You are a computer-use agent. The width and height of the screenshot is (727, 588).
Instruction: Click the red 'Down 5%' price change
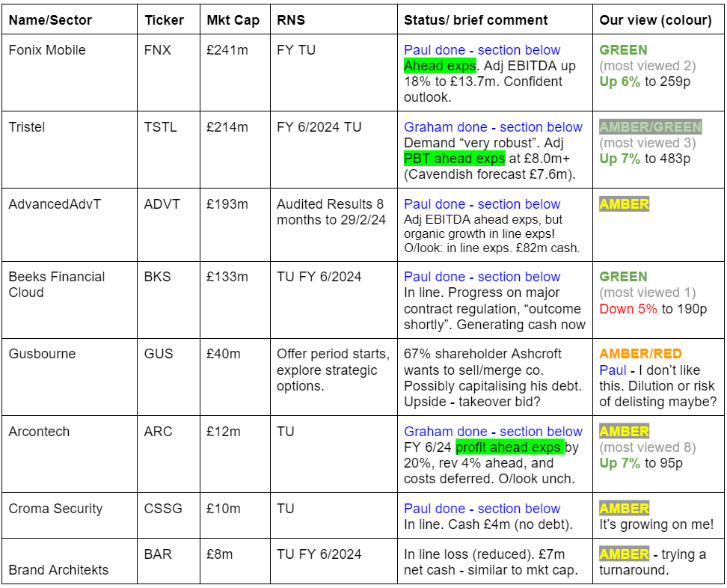[x=628, y=309]
